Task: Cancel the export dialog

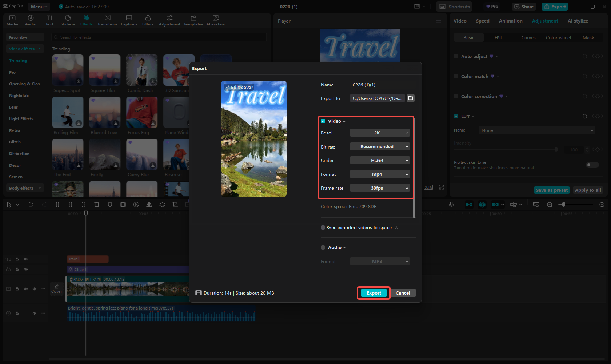Action: 403,293
